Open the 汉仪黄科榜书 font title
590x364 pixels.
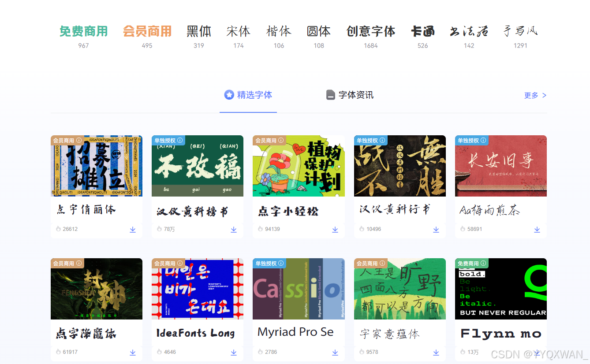click(x=192, y=212)
